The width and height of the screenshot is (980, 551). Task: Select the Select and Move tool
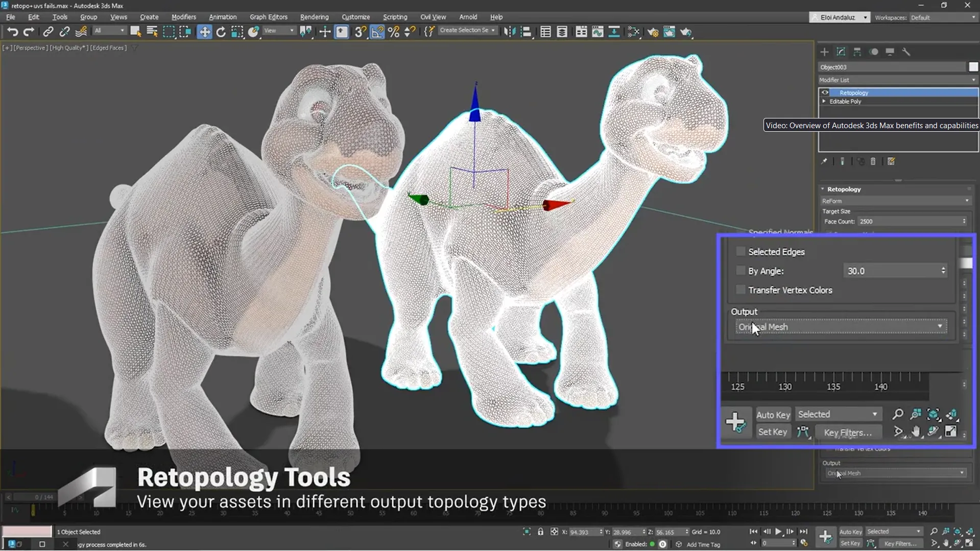(204, 31)
